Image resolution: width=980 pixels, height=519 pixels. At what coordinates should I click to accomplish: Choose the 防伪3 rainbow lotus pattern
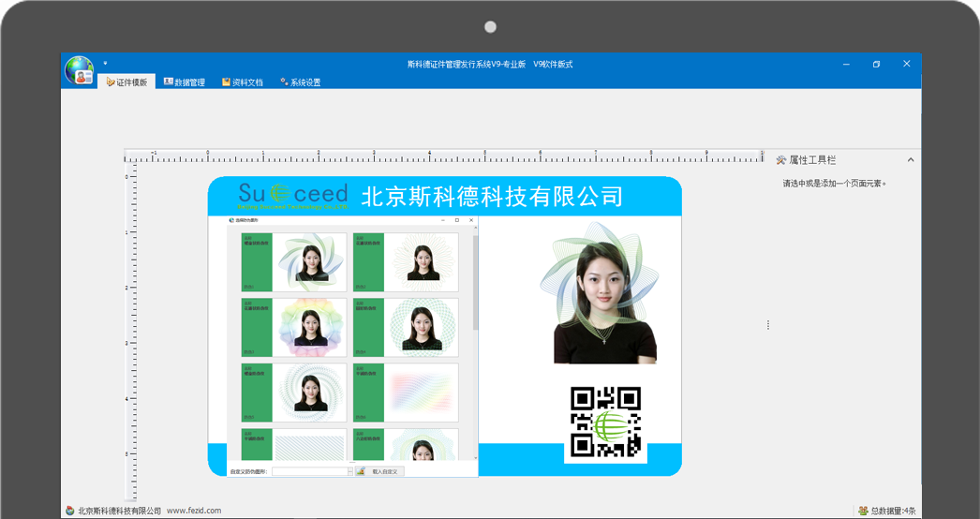[294, 327]
